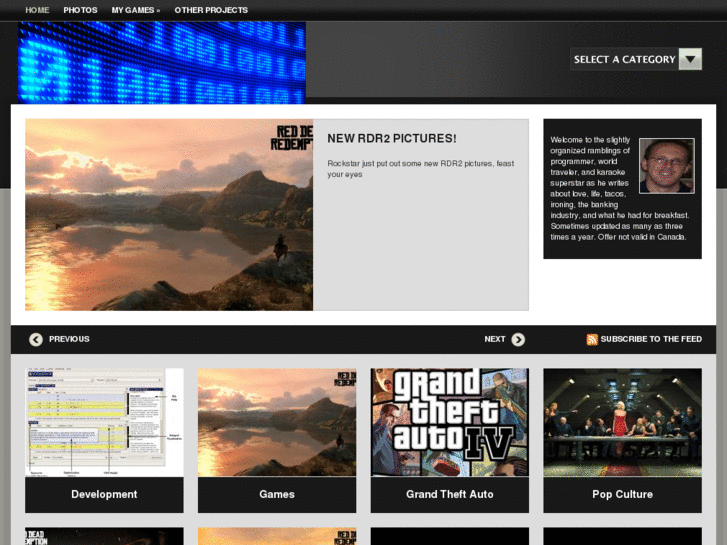Open the Development screenshot thumbnail
The image size is (727, 545).
point(104,422)
